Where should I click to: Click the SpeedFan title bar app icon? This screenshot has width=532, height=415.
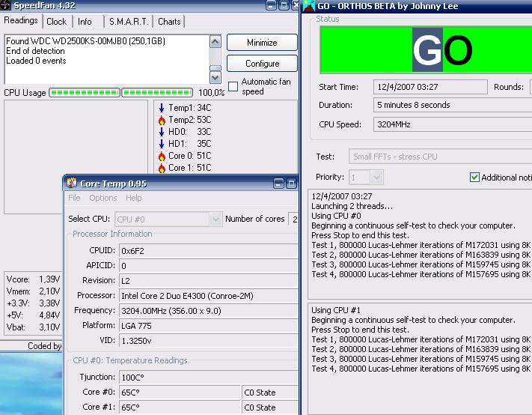click(x=5, y=5)
